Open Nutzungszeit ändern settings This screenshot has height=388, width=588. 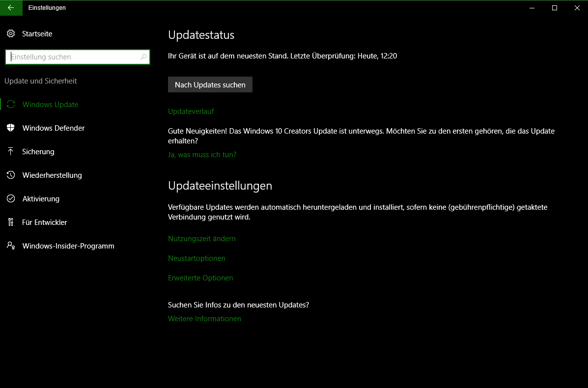(201, 239)
